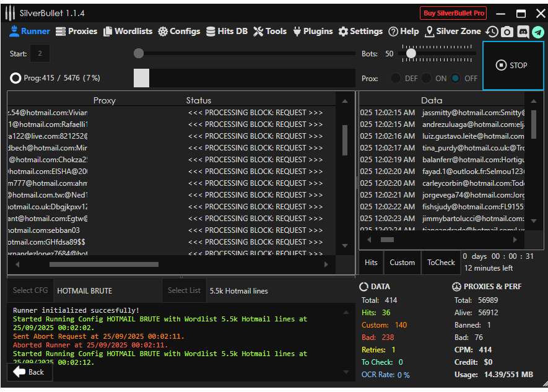Click the camera screenshot icon
Image resolution: width=548 pixels, height=392 pixels.
[507, 32]
